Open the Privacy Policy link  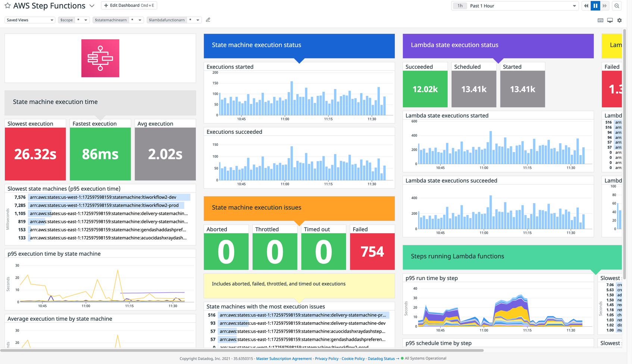coord(326,358)
